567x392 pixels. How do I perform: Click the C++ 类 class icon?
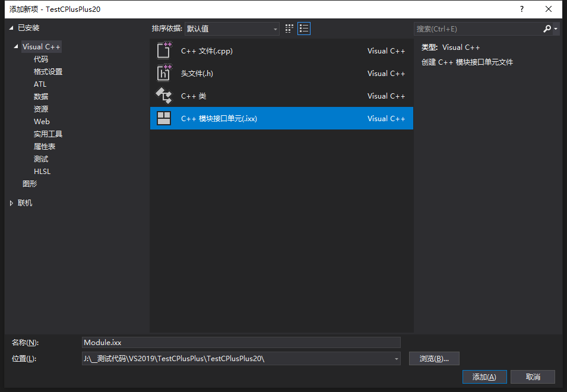[164, 96]
